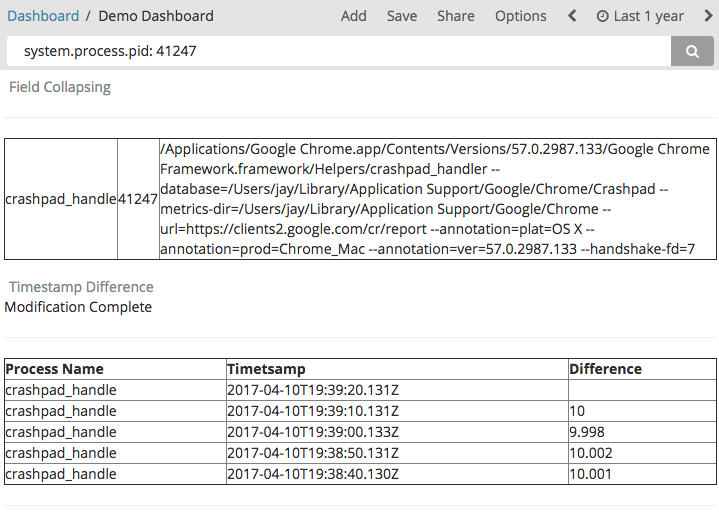Click the crashpad_handler command line cell

(x=437, y=199)
